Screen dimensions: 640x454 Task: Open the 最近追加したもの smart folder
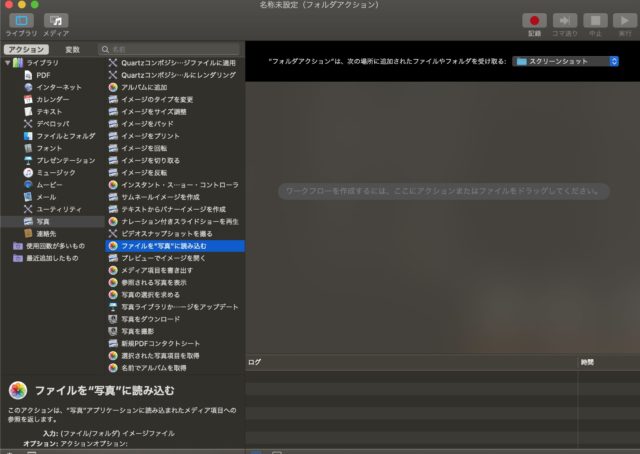click(x=53, y=258)
